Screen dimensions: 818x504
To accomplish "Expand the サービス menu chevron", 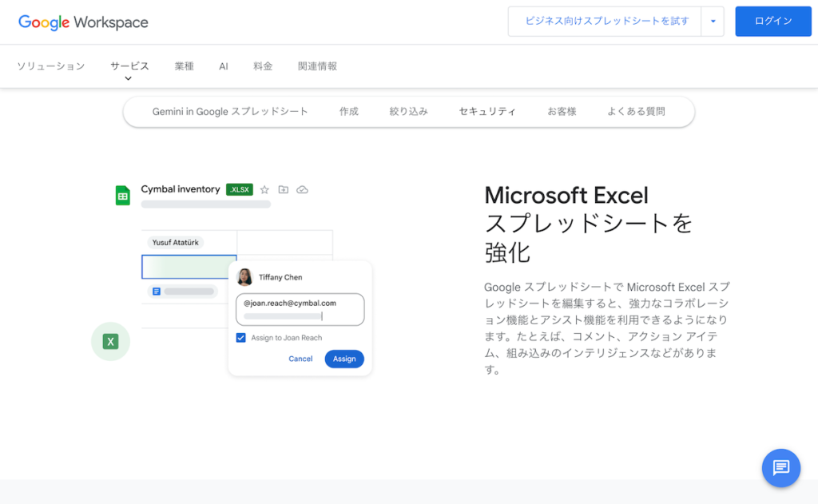I will [x=128, y=79].
